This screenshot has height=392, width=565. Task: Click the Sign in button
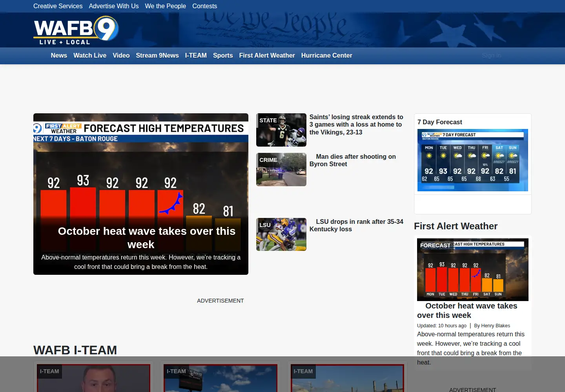492,56
